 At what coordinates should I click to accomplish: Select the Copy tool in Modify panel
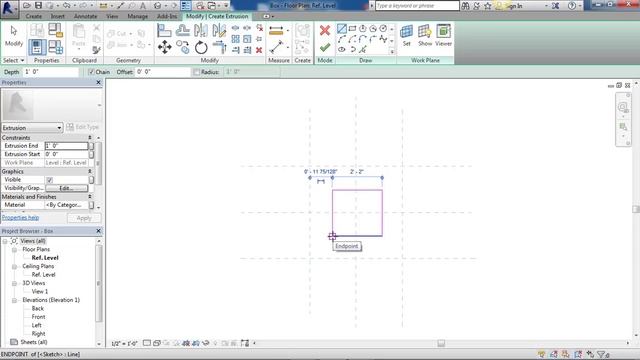[x=182, y=47]
